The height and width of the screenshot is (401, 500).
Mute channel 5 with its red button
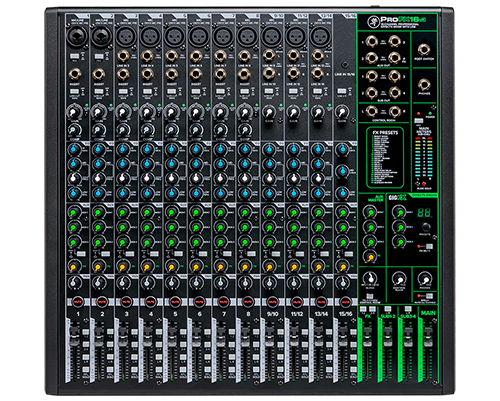click(x=175, y=302)
